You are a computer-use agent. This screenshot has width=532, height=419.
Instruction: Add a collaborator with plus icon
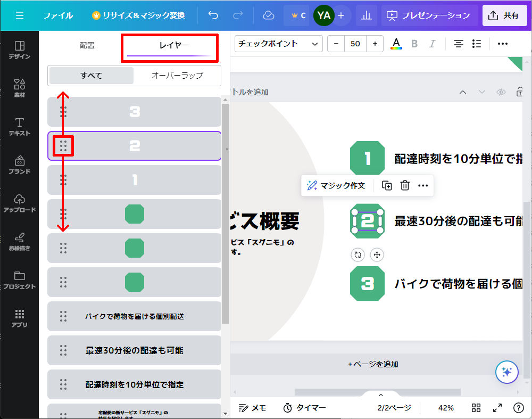tap(341, 15)
